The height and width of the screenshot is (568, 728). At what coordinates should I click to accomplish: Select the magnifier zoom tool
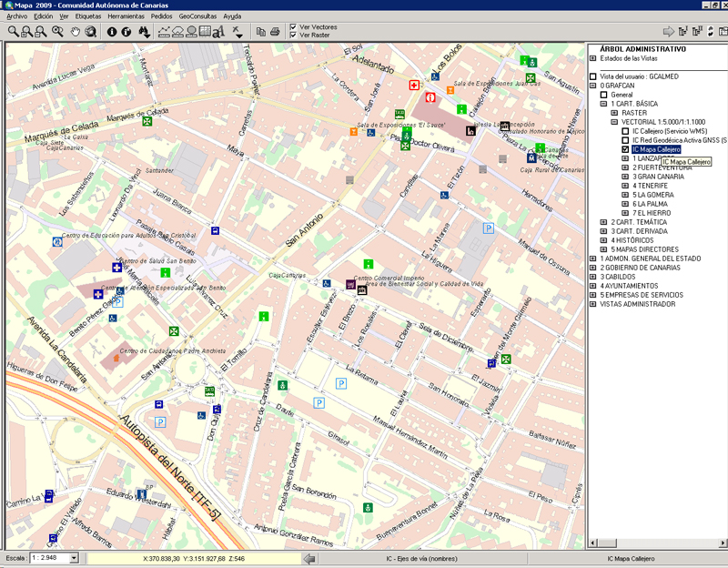(13, 32)
